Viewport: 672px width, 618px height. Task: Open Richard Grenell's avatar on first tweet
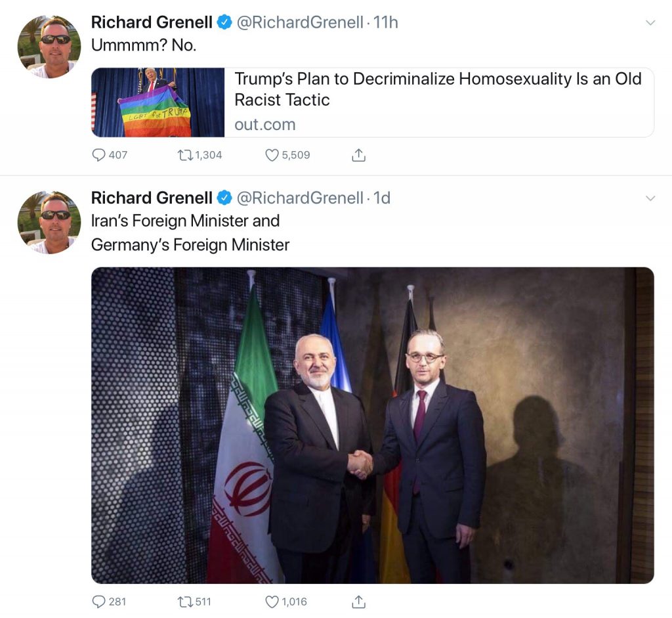(49, 47)
